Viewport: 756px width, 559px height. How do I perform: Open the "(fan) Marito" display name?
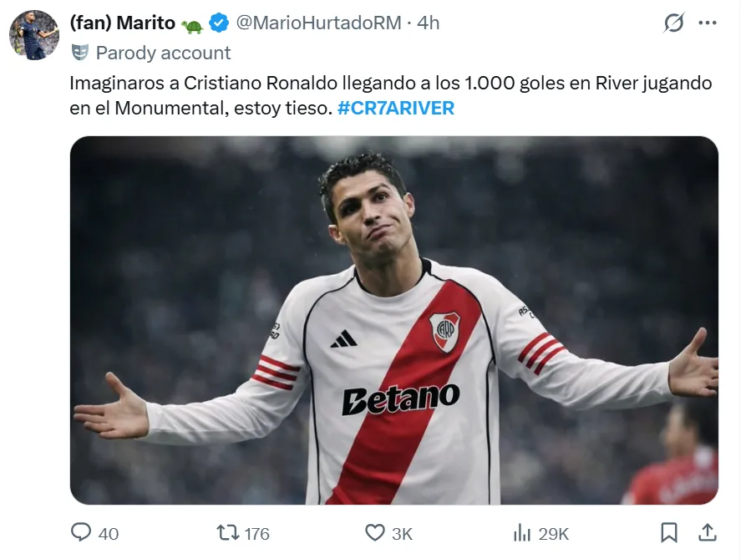point(123,23)
